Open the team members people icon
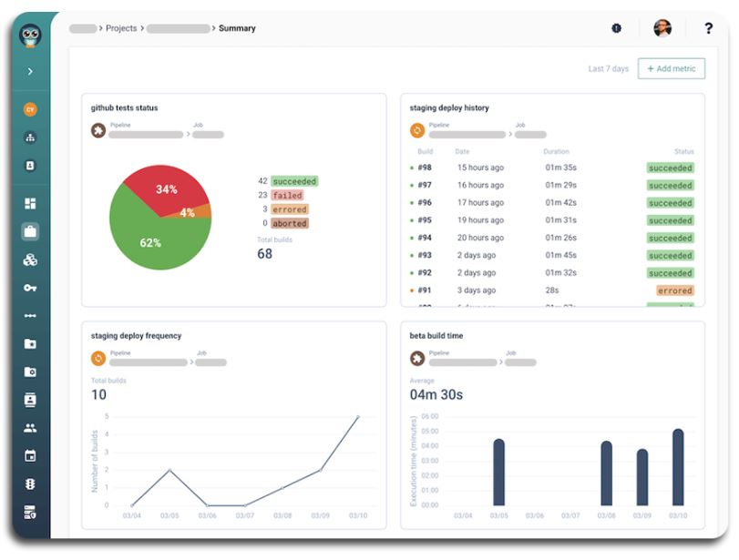This screenshot has width=739, height=560. coord(30,428)
